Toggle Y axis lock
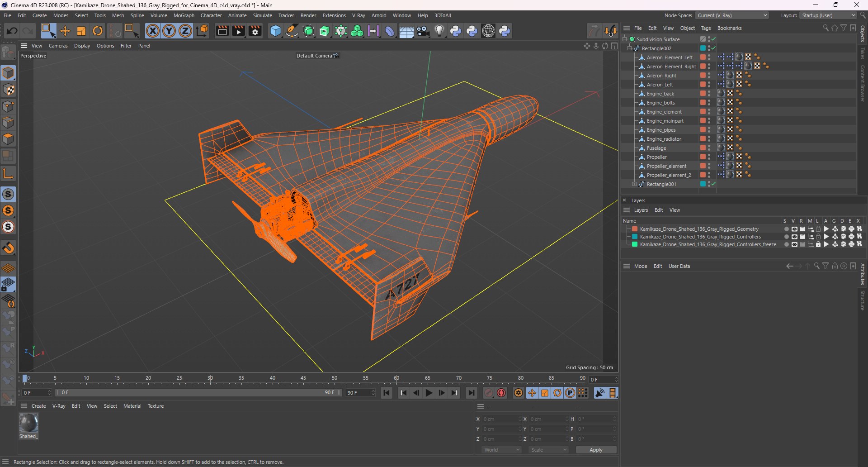 click(x=169, y=31)
